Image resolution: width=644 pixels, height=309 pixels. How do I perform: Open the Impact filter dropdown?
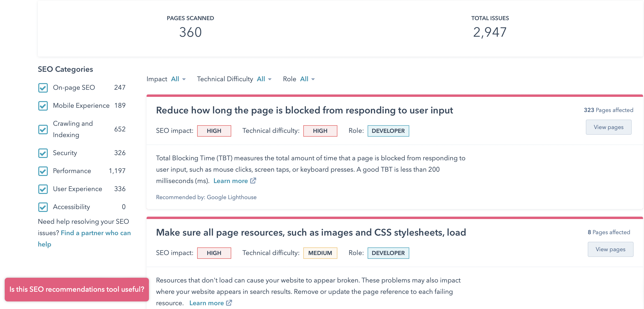tap(178, 79)
